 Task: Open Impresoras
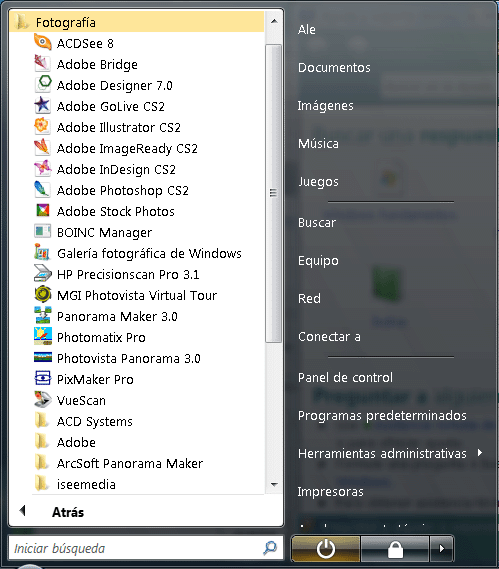[330, 492]
